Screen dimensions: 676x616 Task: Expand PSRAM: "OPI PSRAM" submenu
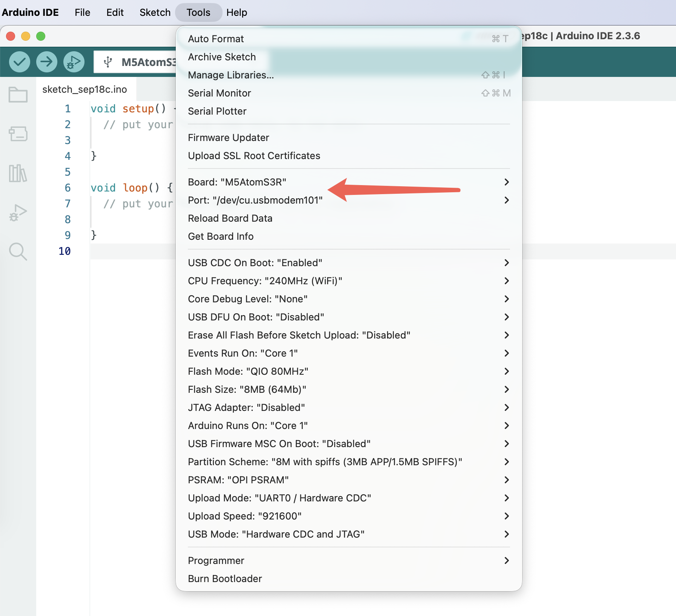[349, 480]
